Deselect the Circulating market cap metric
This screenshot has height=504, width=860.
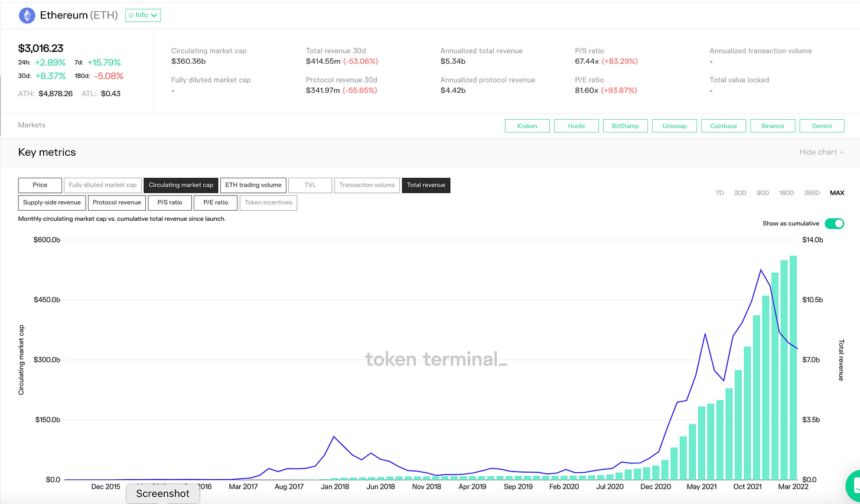coord(181,185)
